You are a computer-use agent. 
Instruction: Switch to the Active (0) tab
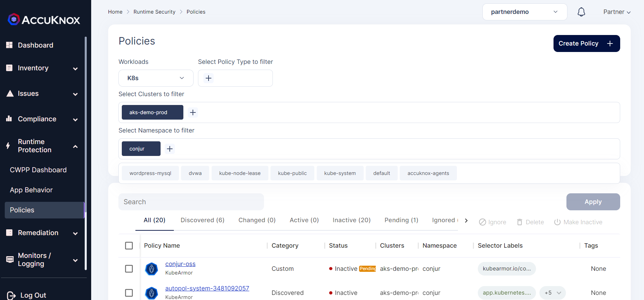point(304,220)
